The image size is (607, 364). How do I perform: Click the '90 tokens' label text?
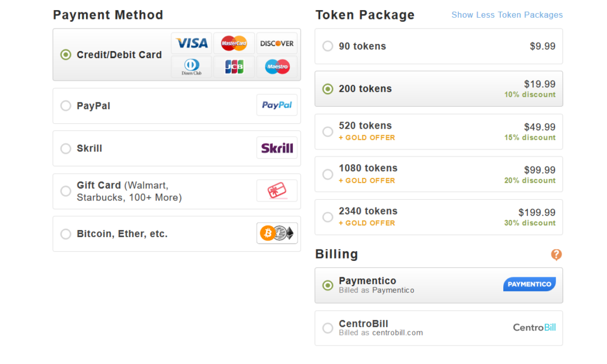click(x=362, y=46)
